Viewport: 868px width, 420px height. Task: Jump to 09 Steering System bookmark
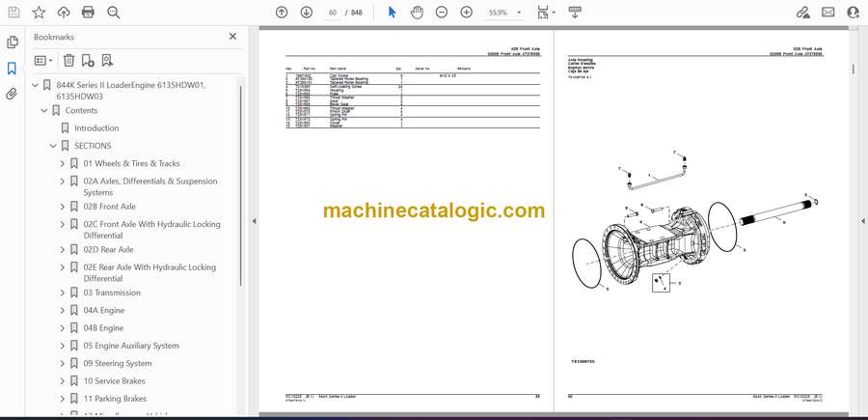pos(118,363)
